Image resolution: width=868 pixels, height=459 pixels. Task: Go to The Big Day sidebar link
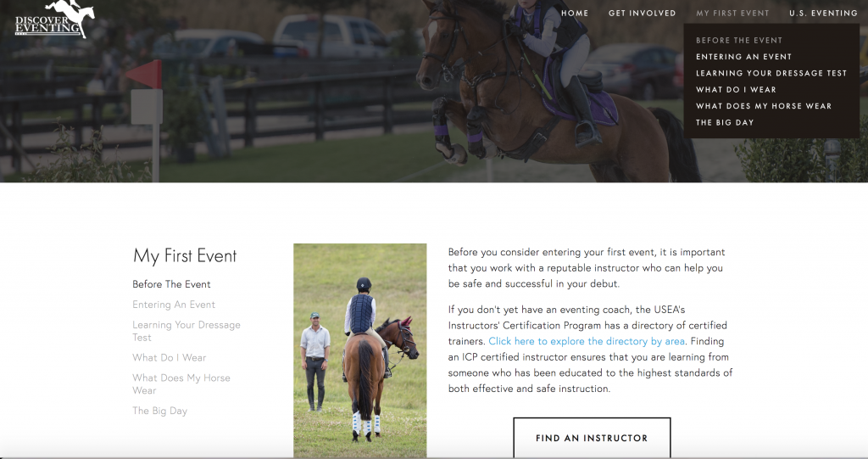coord(159,411)
